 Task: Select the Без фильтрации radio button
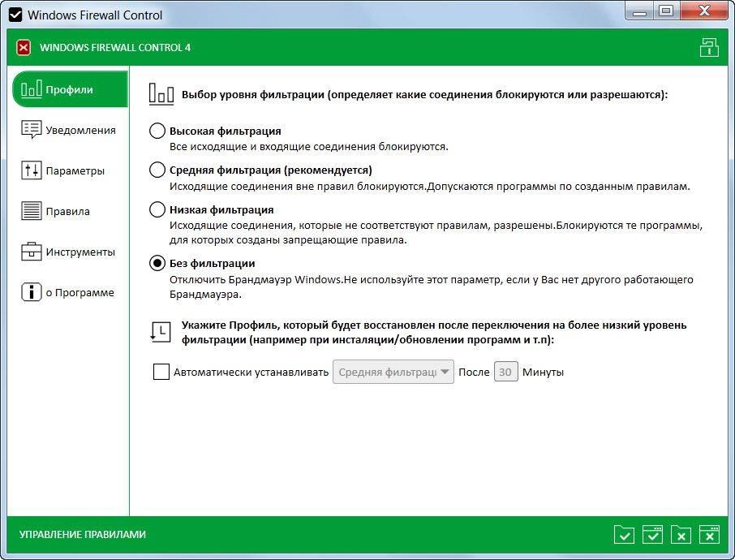pyautogui.click(x=157, y=263)
